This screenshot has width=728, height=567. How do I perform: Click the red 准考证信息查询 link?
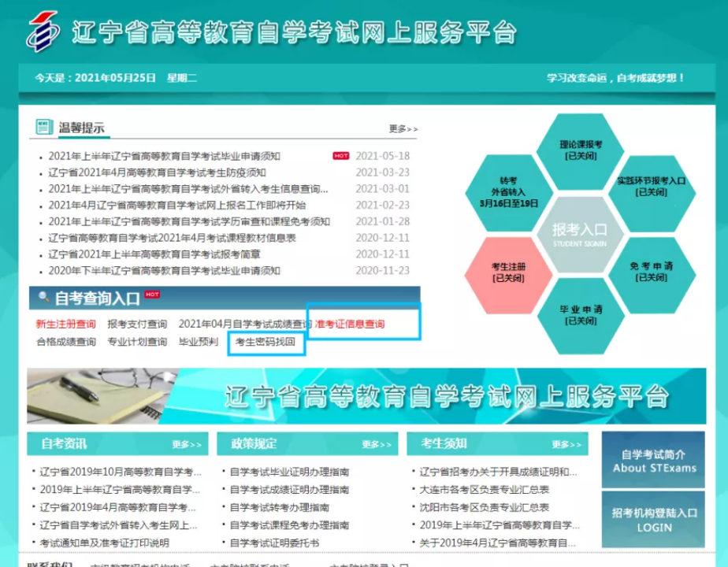350,324
